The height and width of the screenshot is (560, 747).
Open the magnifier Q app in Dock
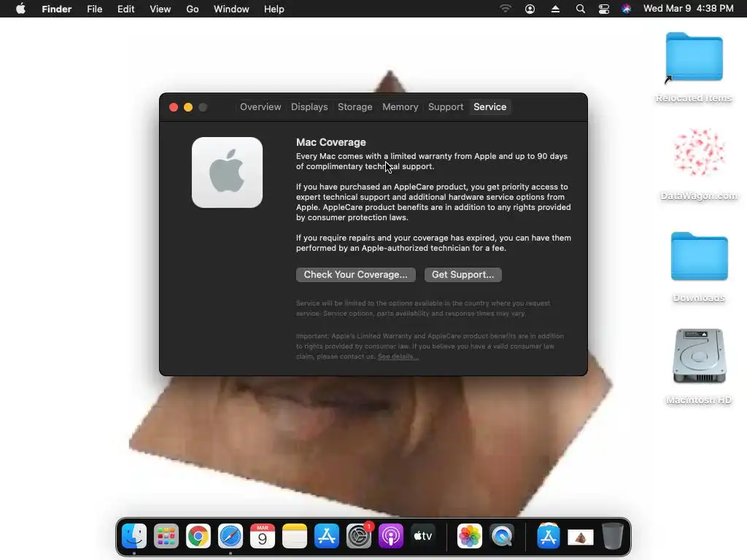point(502,536)
